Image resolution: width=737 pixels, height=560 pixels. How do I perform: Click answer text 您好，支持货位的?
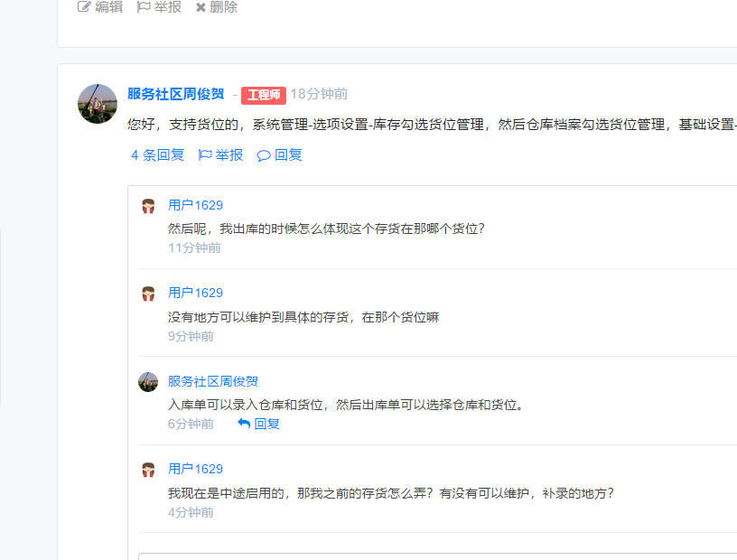[432, 124]
